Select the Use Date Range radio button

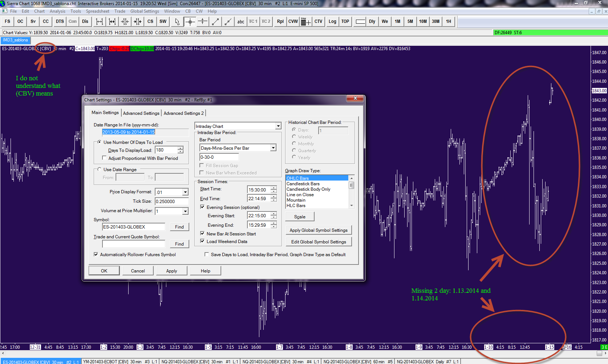(x=100, y=169)
